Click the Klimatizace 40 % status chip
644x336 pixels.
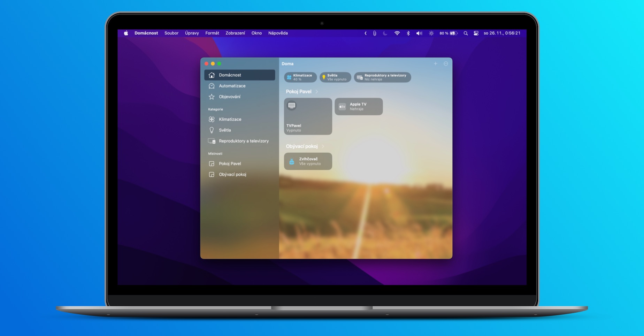300,77
